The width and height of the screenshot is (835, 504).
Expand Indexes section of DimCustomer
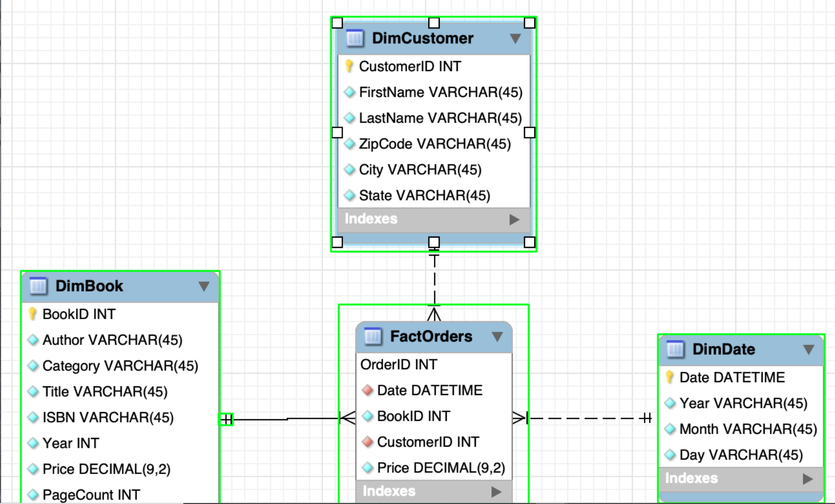(514, 219)
